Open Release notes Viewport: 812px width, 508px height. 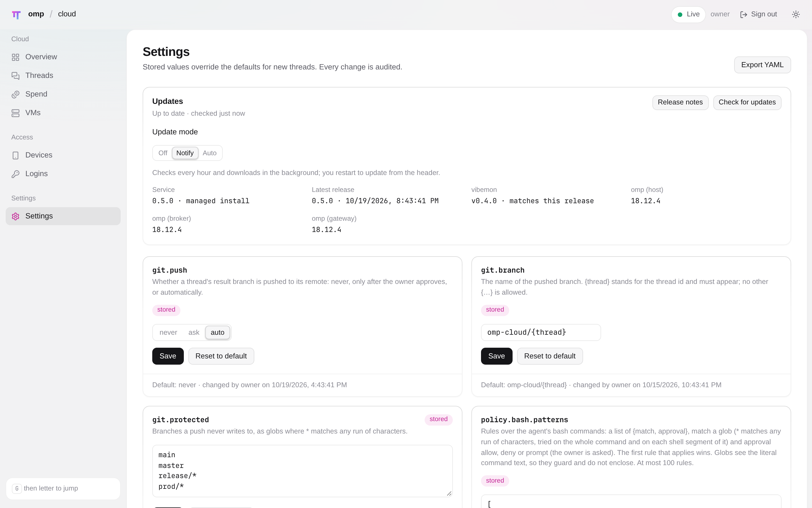coord(680,102)
